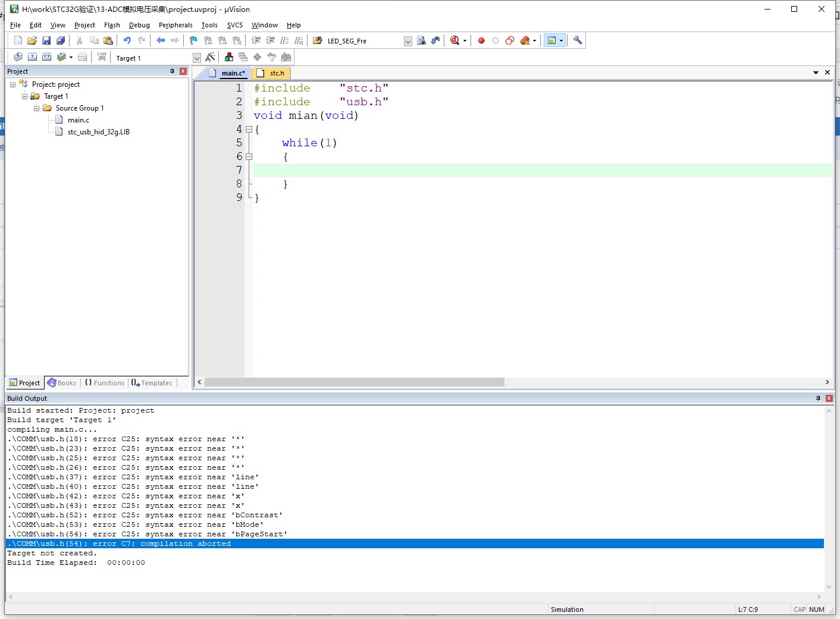Open the Debug menu
840x619 pixels.
pyautogui.click(x=139, y=25)
